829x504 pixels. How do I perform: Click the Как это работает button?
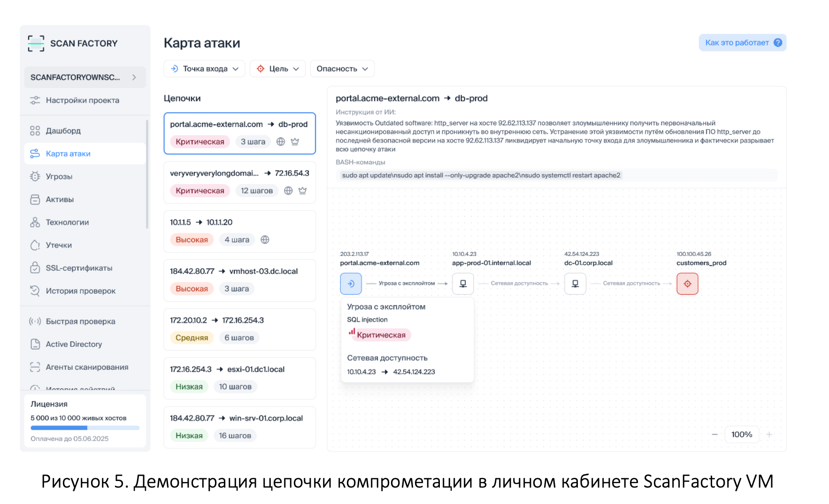point(742,43)
